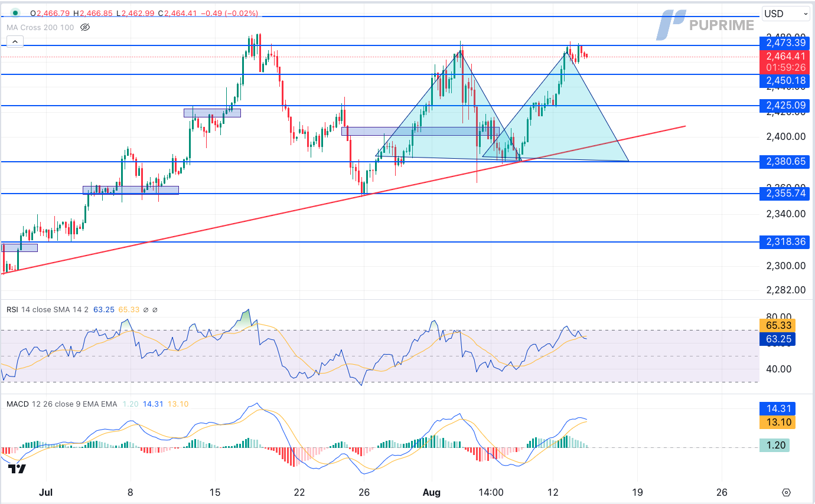Screen dimensions: 815x504
Task: Select the MA Cross 200 100 legend label
Action: click(40, 27)
